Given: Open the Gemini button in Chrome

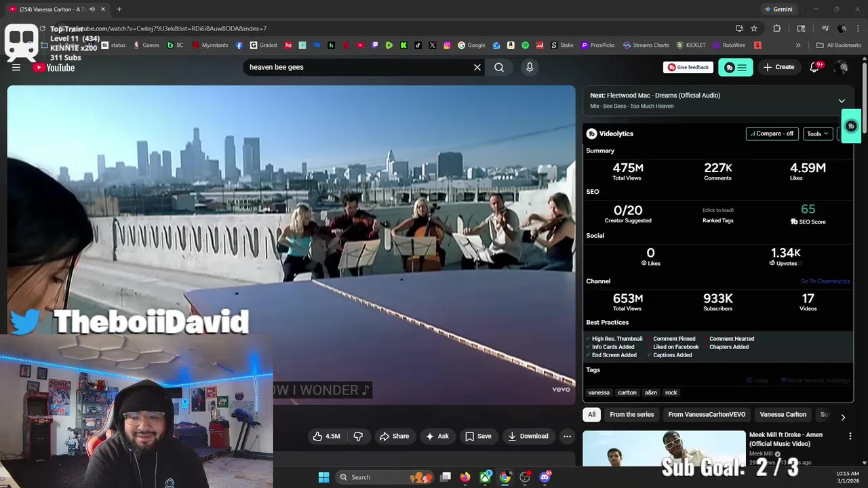Looking at the screenshot, I should [778, 9].
